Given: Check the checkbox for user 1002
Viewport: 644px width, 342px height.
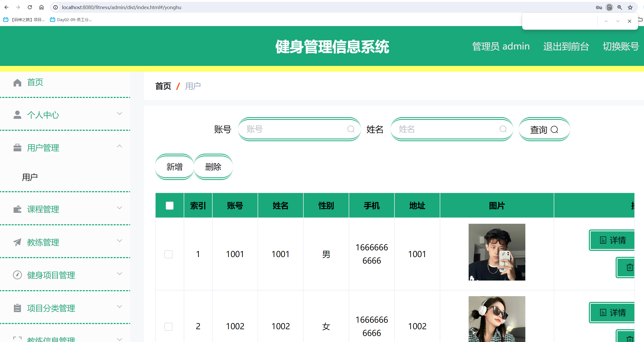Looking at the screenshot, I should point(168,327).
